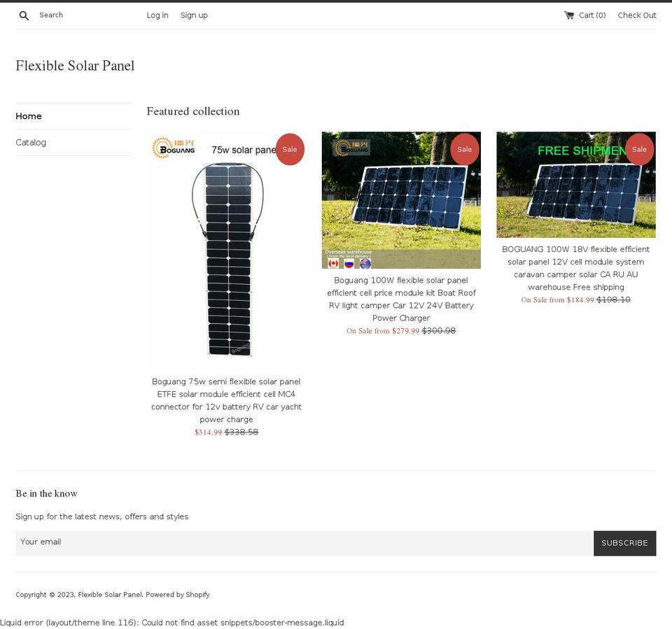Click the Sale badge on the FREE SHIPMENT panel
The image size is (672, 629).
pyautogui.click(x=639, y=149)
